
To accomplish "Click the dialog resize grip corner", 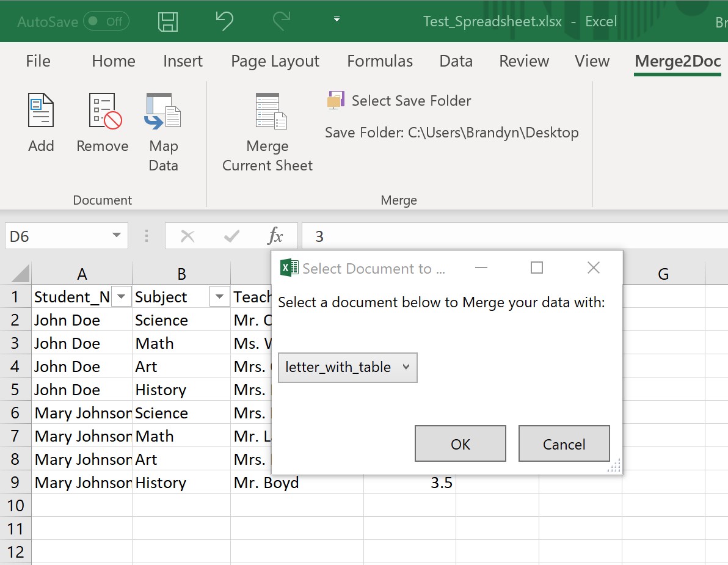I will (x=614, y=466).
